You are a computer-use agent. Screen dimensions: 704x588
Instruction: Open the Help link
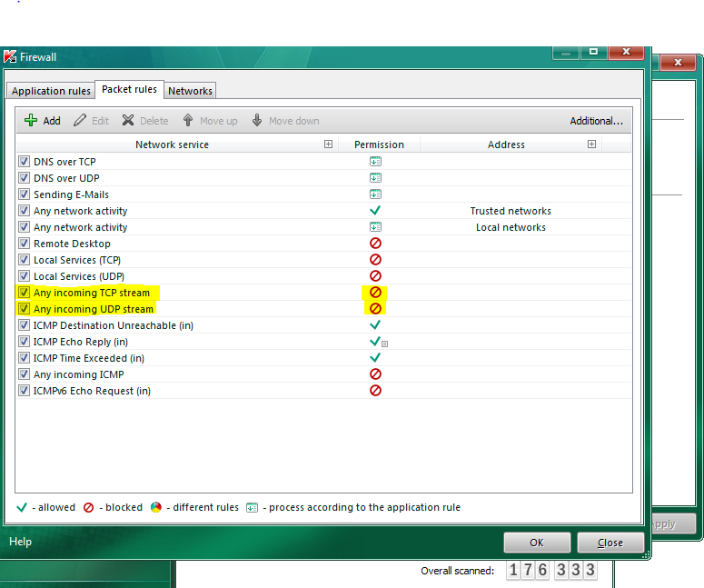tap(20, 542)
